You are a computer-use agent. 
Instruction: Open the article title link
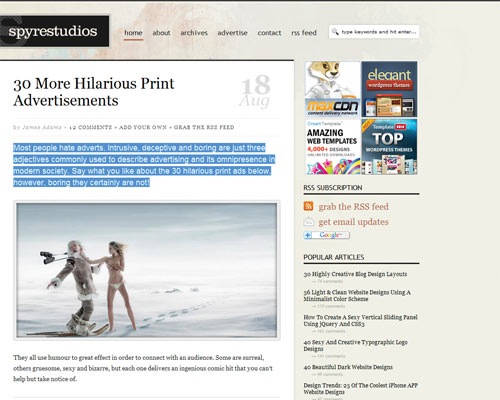(94, 92)
